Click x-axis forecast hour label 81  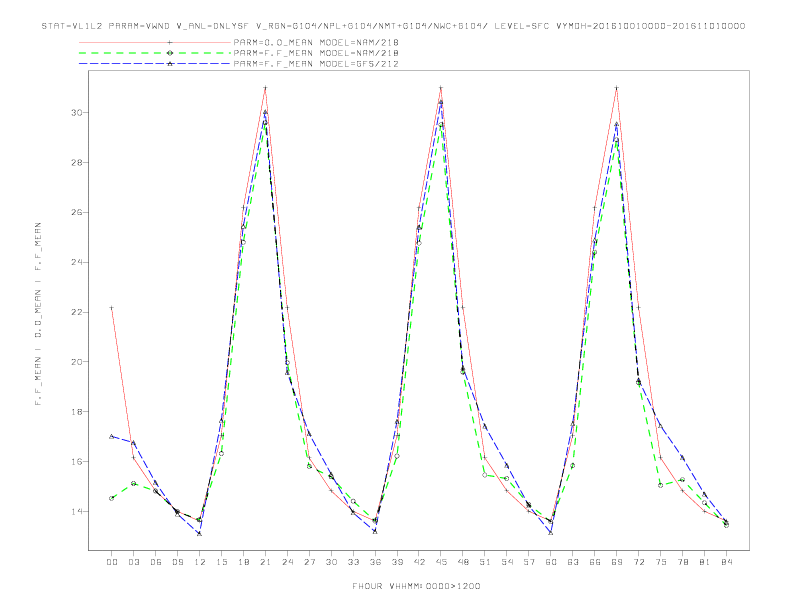pyautogui.click(x=704, y=562)
